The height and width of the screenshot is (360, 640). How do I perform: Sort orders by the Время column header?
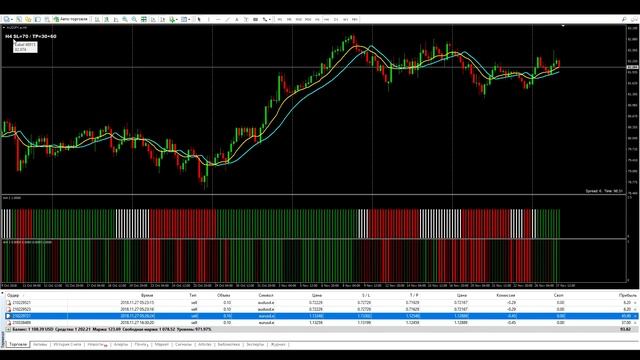tap(147, 295)
